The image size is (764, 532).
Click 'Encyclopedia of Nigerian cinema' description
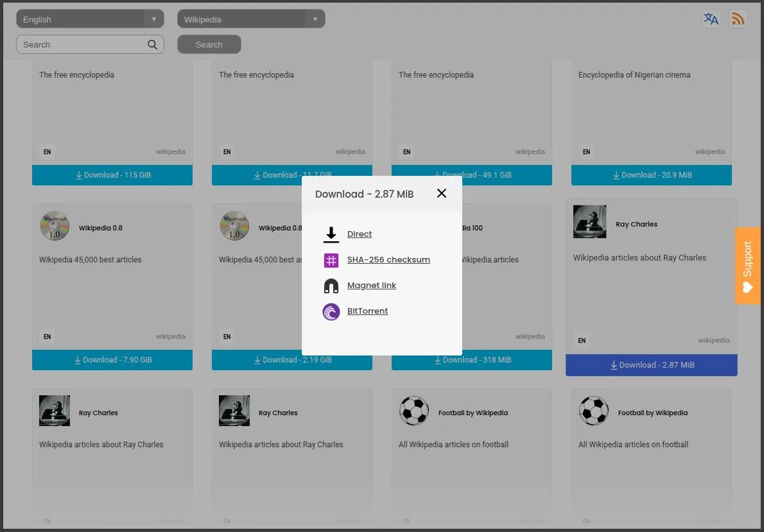(634, 74)
